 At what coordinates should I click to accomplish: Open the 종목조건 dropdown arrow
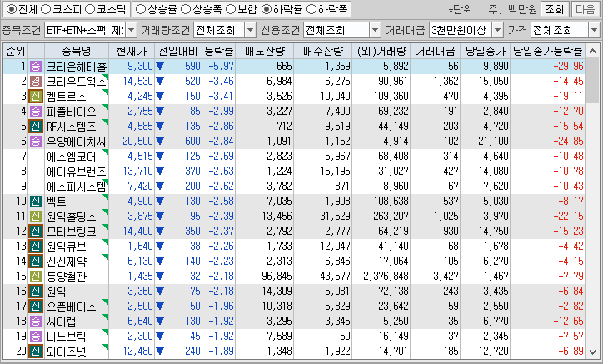pos(131,30)
